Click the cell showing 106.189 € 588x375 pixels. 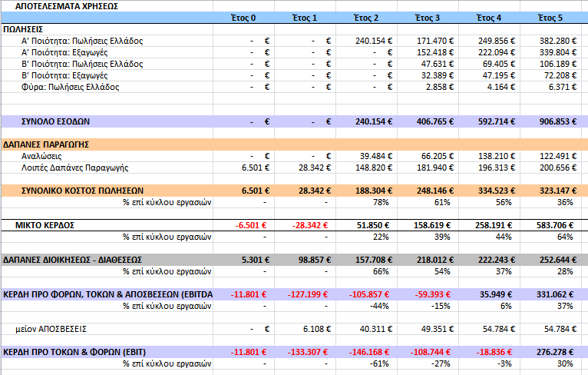[558, 64]
